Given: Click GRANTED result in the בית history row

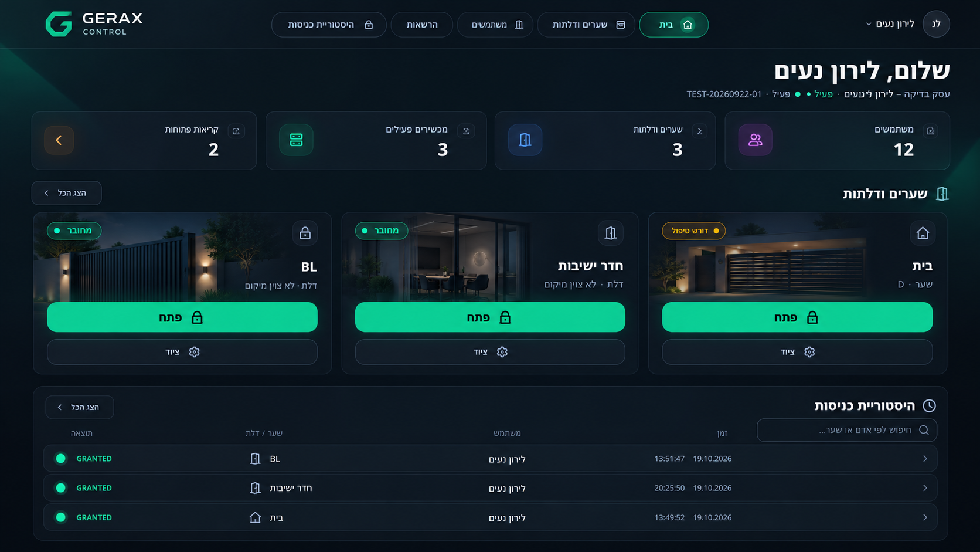Looking at the screenshot, I should pyautogui.click(x=94, y=517).
